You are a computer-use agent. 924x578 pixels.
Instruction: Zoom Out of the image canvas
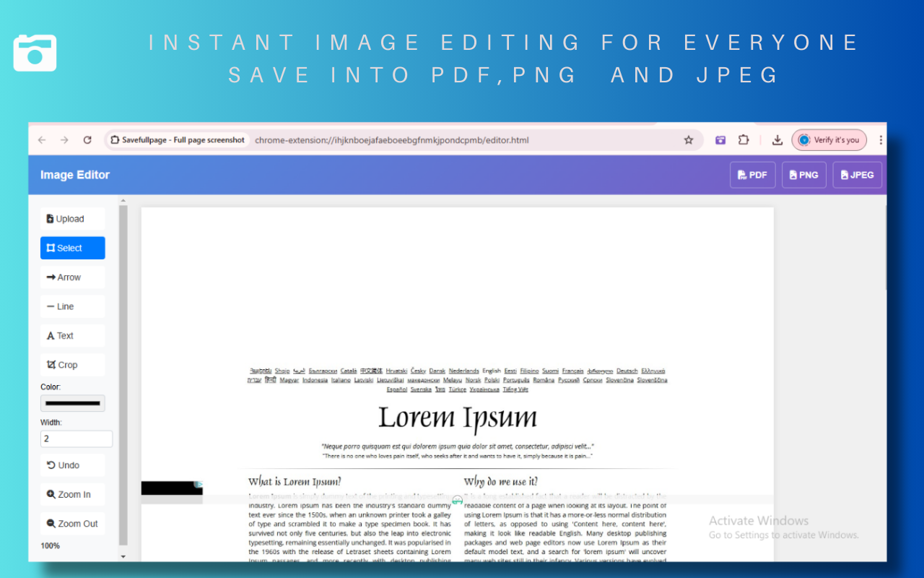pos(72,523)
